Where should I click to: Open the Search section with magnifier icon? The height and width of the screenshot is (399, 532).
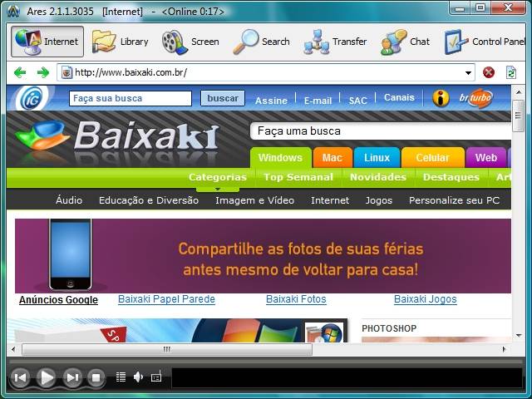[x=261, y=42]
